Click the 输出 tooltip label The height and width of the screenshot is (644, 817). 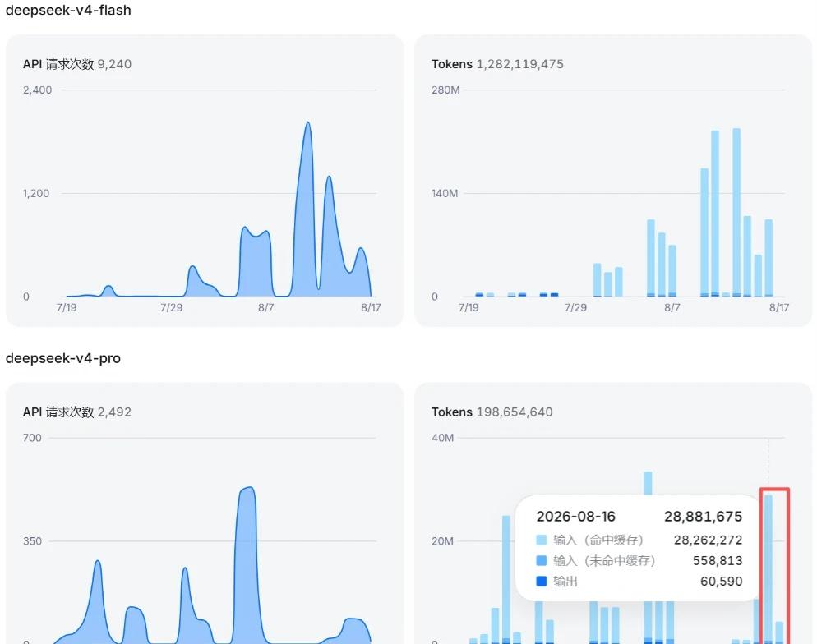tap(565, 581)
